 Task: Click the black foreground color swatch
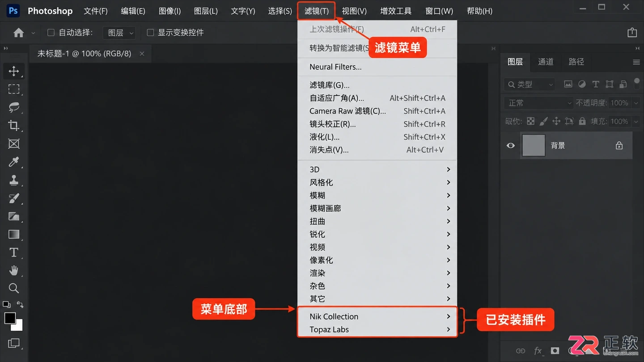coord(10,318)
